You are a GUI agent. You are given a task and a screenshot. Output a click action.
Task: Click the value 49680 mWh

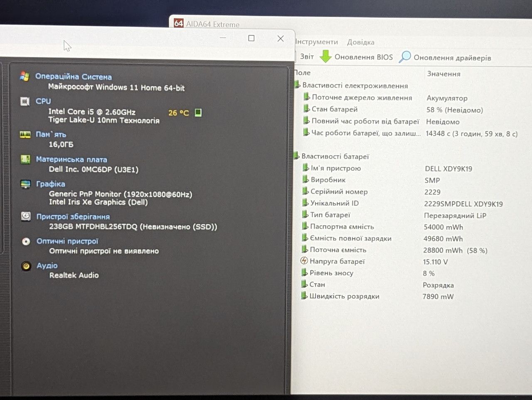pos(443,238)
